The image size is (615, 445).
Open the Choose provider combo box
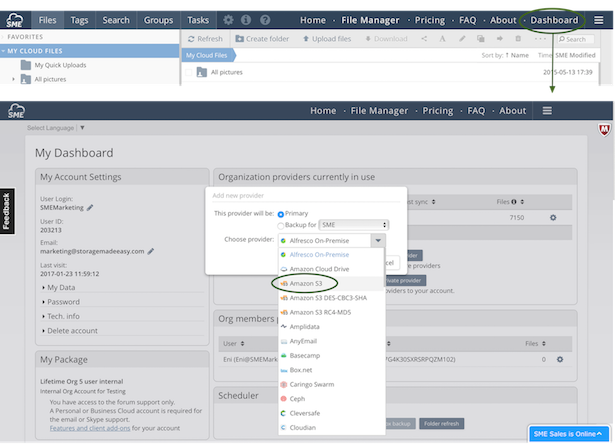tap(332, 240)
